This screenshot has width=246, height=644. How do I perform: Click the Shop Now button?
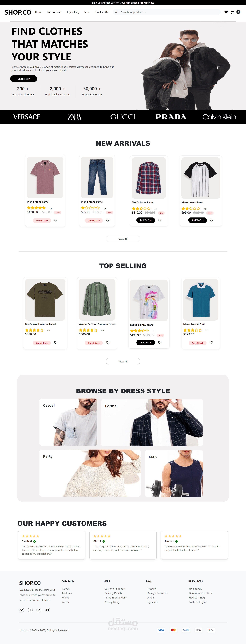click(x=24, y=79)
